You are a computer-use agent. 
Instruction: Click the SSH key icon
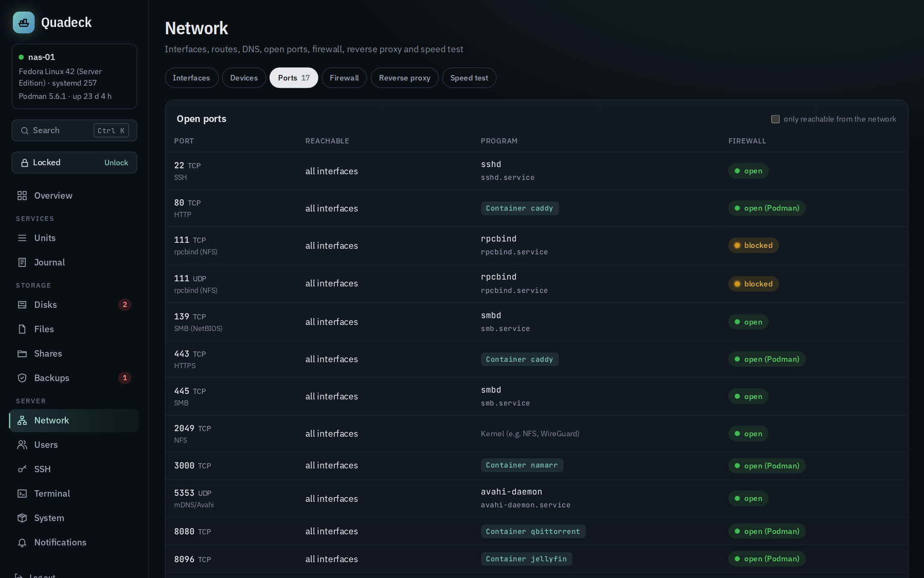coord(22,469)
